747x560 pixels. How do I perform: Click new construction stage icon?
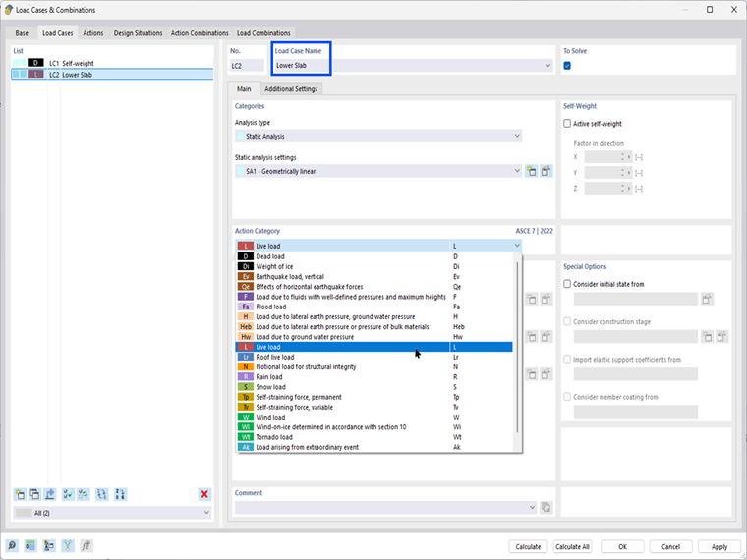click(x=708, y=337)
